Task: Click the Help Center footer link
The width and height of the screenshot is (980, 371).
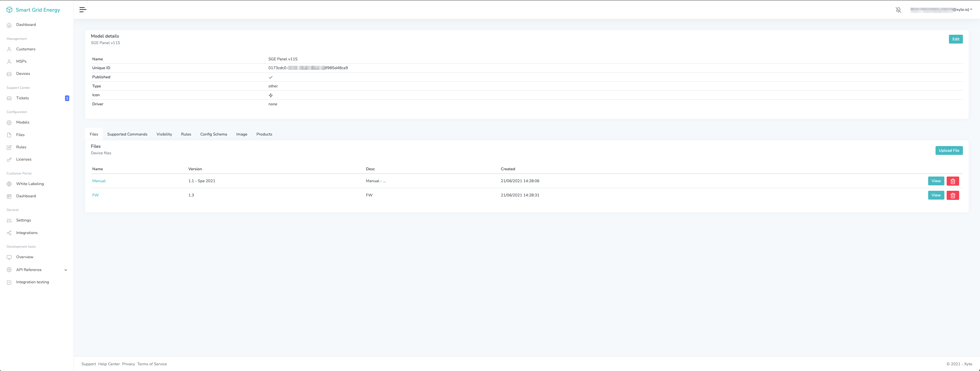Action: (x=109, y=364)
